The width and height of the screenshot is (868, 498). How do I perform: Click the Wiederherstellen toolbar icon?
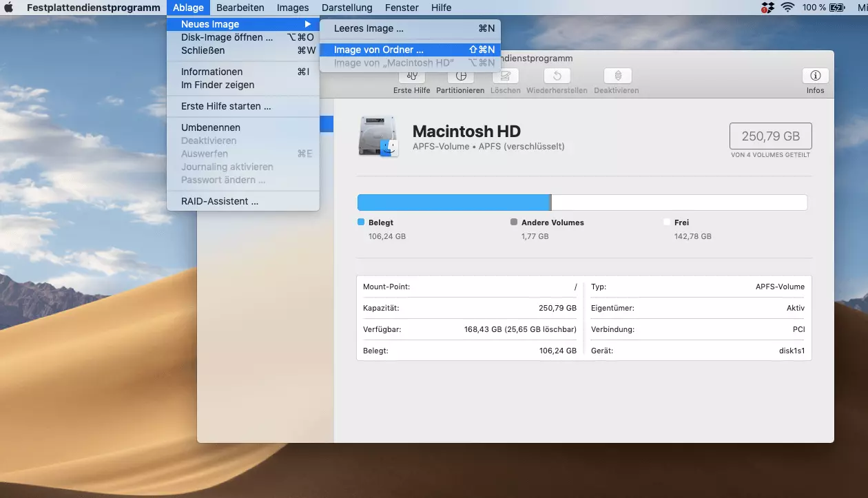(557, 76)
